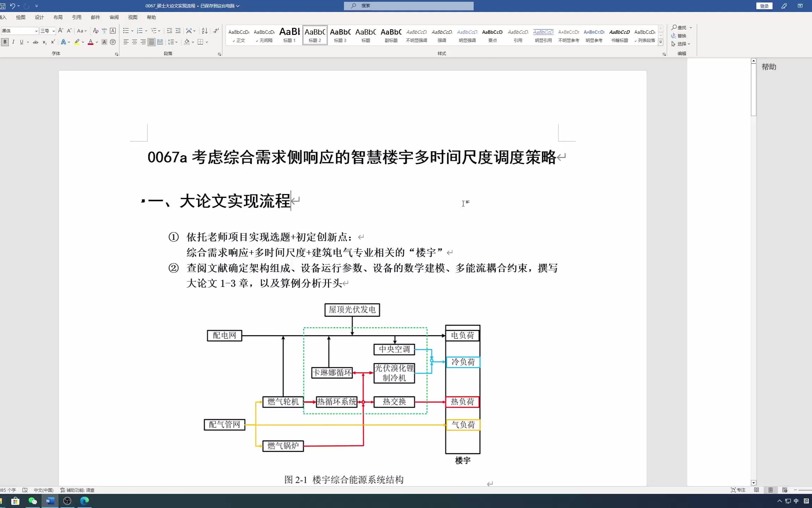The image size is (812, 508).
Task: Switch to web layout view
Action: tap(785, 490)
